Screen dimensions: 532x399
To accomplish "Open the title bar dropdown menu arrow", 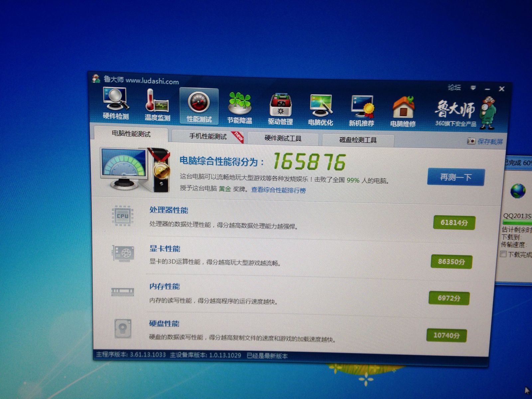I will coord(473,88).
